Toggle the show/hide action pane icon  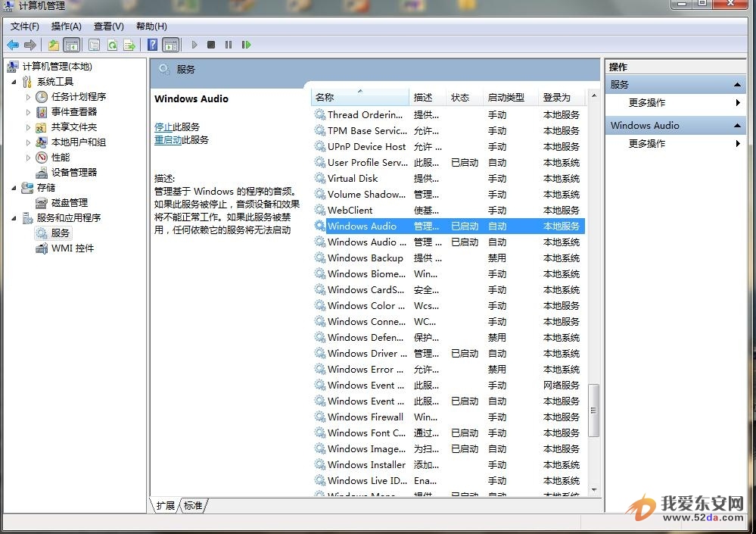tap(171, 45)
